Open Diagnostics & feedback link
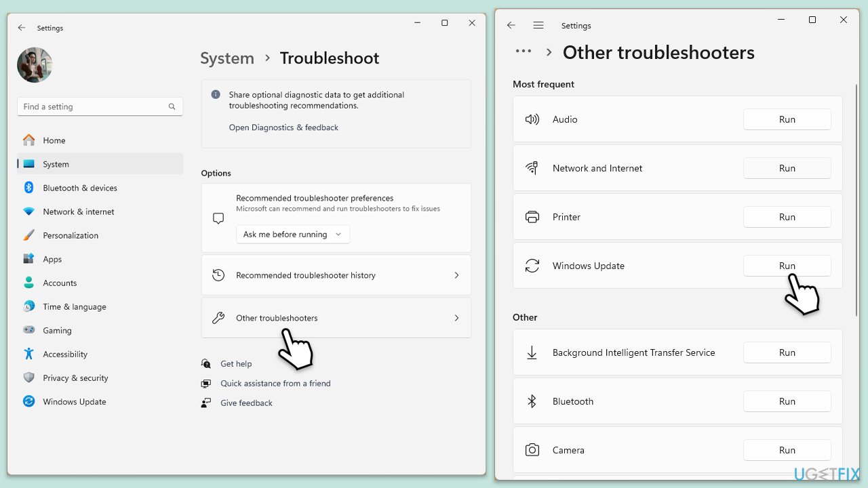The image size is (868, 488). [x=283, y=127]
